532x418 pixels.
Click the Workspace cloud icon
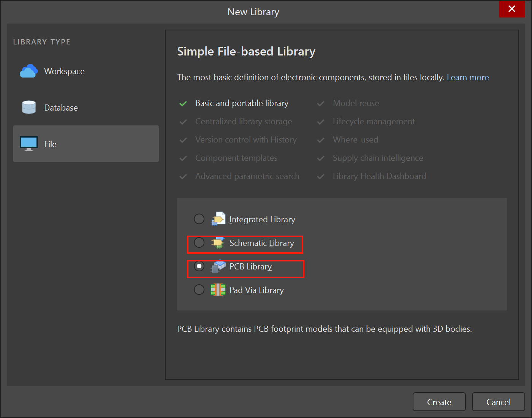(x=29, y=71)
